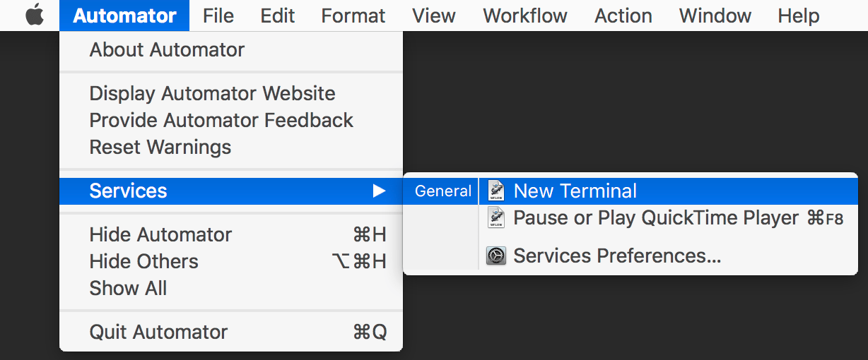Screen dimensions: 868x360
Task: Click the New Terminal workflow icon
Action: click(496, 191)
